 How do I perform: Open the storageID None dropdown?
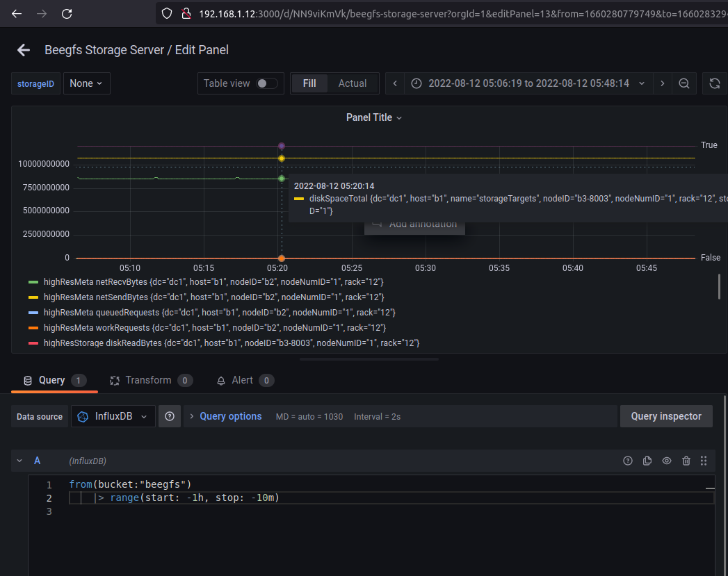coord(86,83)
